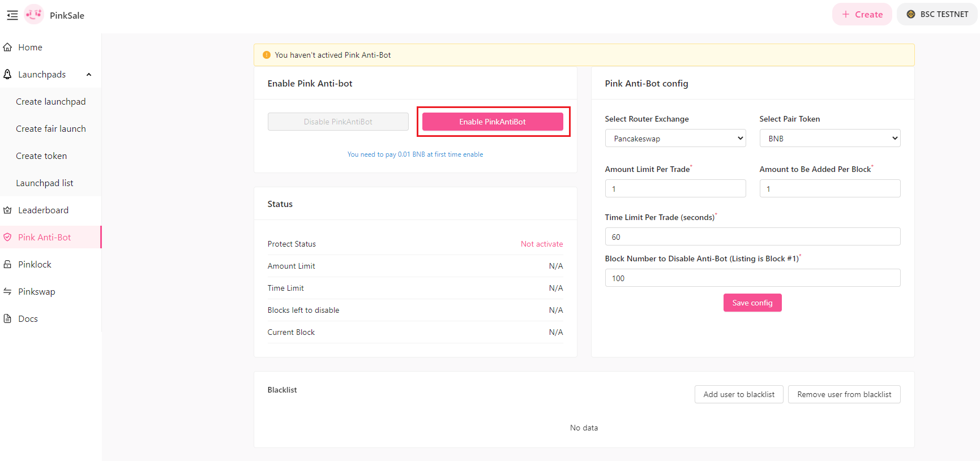Image resolution: width=980 pixels, height=461 pixels.
Task: Click the Home house icon
Action: coord(7,47)
